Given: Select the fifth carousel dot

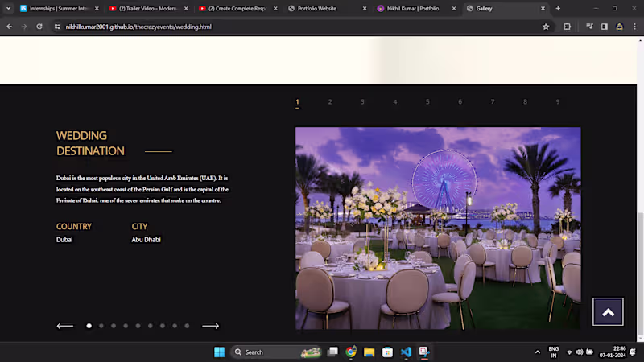Looking at the screenshot, I should [x=138, y=326].
